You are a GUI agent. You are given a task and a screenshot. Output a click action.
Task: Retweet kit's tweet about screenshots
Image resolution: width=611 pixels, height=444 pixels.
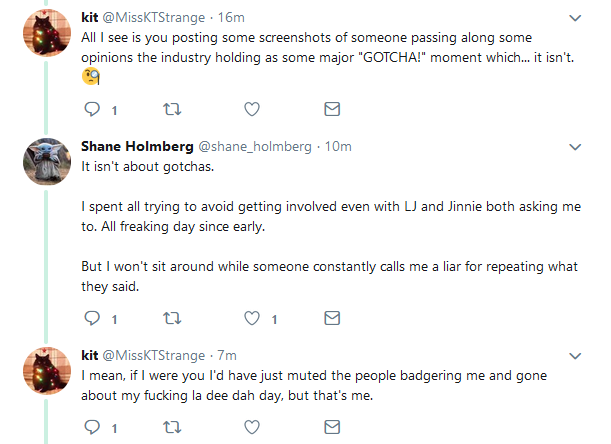172,109
